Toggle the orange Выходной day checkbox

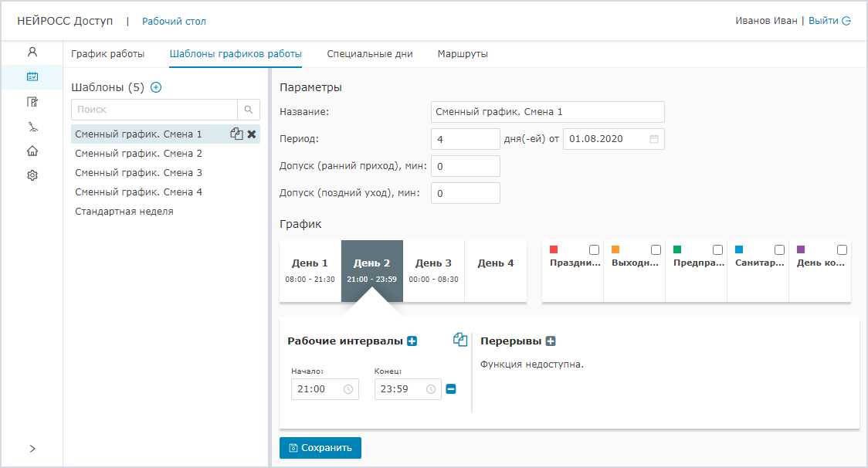coord(656,250)
